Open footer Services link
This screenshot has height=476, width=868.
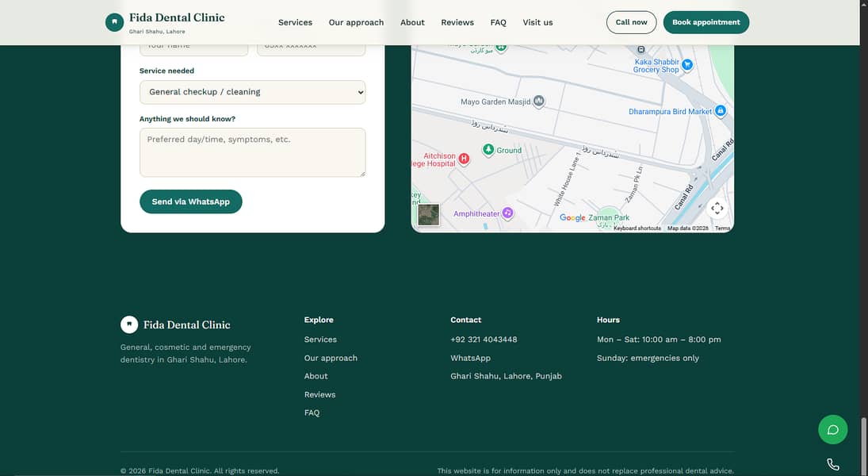point(320,340)
